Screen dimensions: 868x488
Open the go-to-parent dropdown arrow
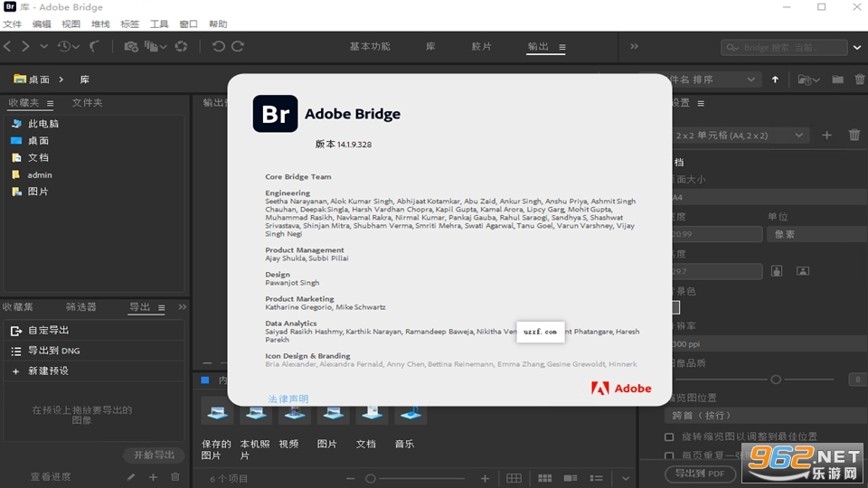coord(43,46)
